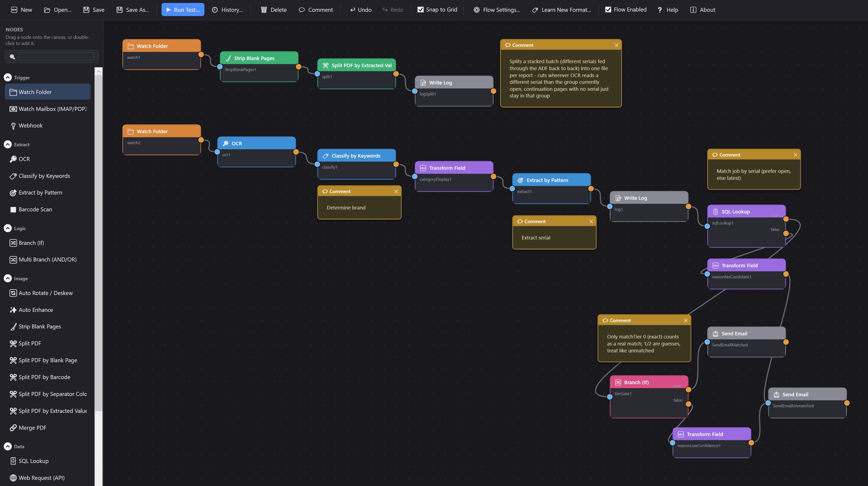This screenshot has height=486, width=868.
Task: Select the logSplit1 Write Log node
Action: [454, 91]
